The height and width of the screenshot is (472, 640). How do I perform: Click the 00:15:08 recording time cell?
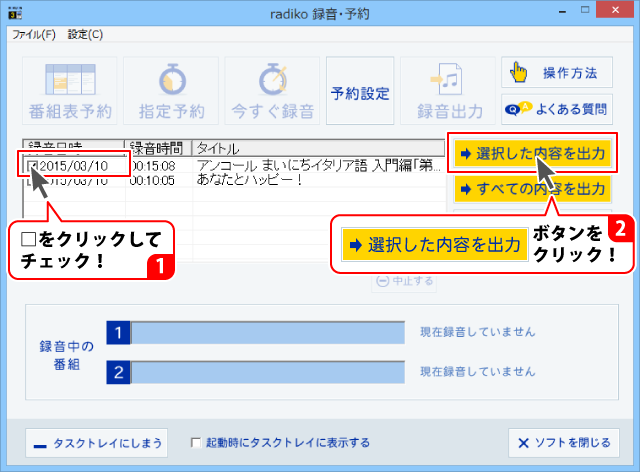click(x=153, y=166)
